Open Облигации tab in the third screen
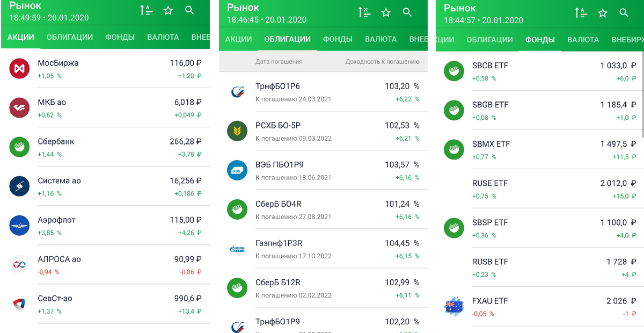 pos(490,39)
